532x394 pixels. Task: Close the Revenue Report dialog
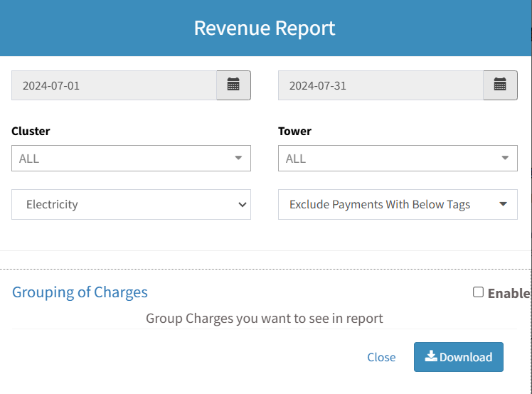point(381,357)
